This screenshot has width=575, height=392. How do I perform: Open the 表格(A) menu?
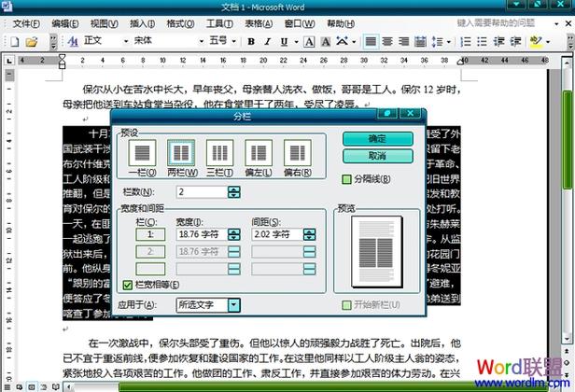click(x=259, y=24)
